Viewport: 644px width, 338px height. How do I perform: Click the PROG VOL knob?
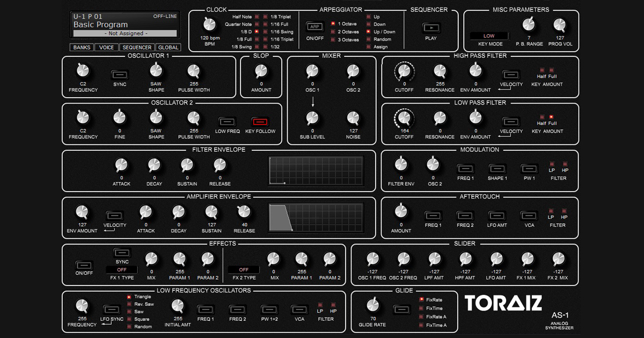coord(559,24)
